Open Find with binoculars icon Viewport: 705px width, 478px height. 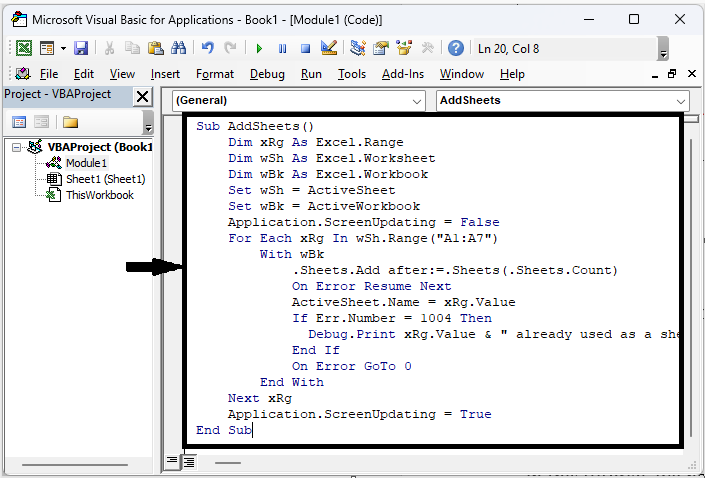(x=178, y=48)
